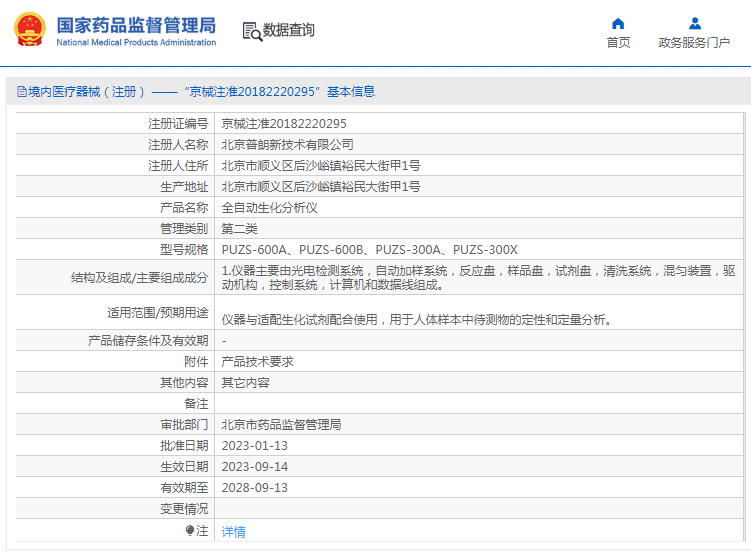Click the 境内医疗器械(注册) 基本信息 heading
751x555 pixels.
point(196,91)
